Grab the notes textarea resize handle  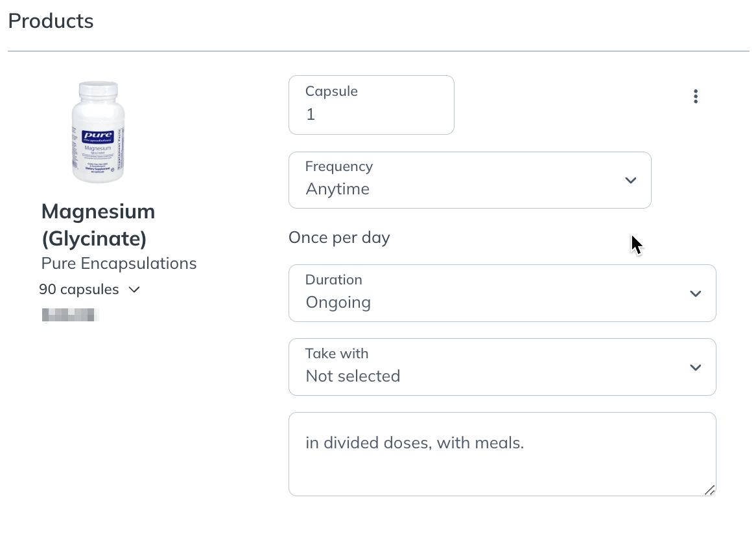(709, 490)
